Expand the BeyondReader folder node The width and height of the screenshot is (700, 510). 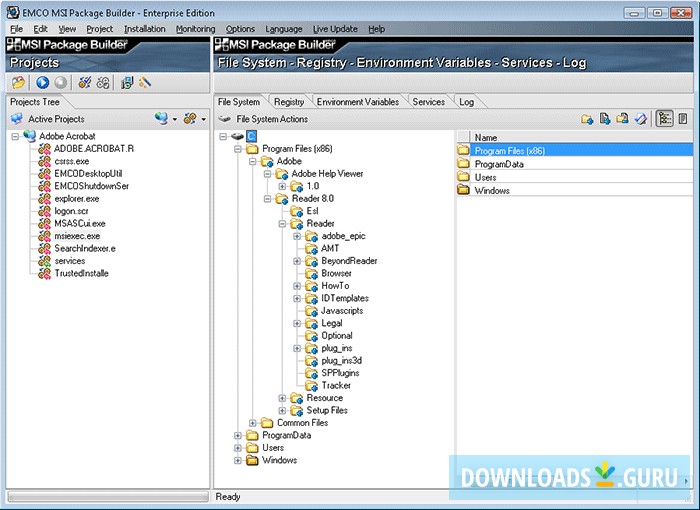click(x=297, y=261)
